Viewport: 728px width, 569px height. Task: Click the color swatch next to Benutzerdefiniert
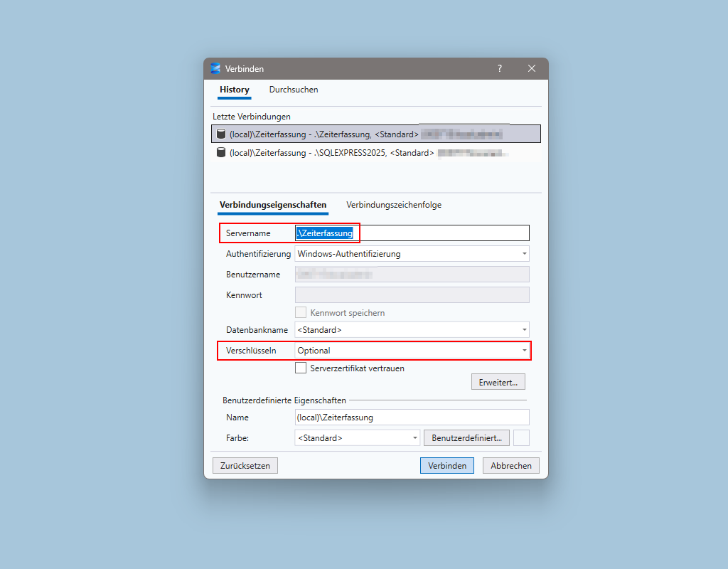(521, 437)
